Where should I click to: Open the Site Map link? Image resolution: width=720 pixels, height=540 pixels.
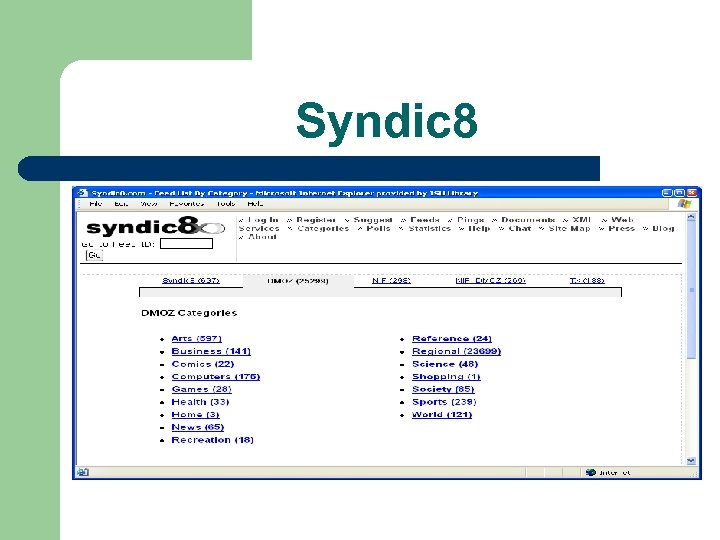pyautogui.click(x=569, y=228)
